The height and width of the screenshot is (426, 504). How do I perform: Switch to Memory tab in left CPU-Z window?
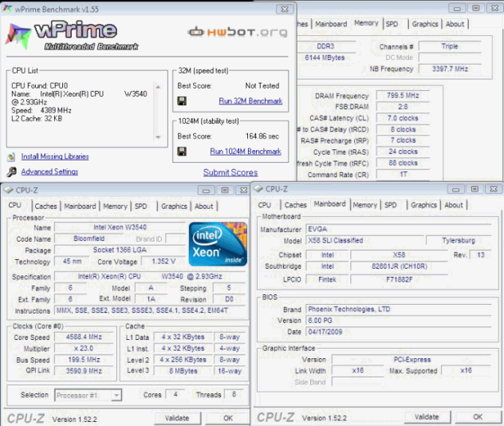tap(115, 207)
